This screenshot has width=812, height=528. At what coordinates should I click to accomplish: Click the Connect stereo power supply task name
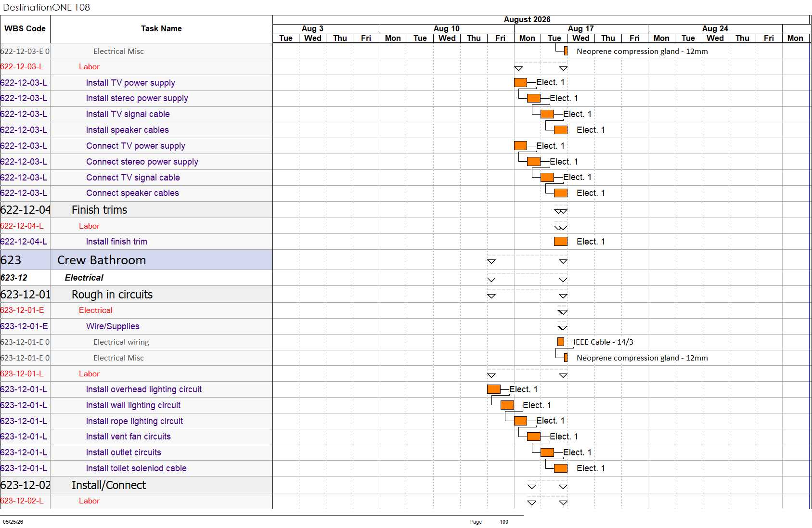142,162
